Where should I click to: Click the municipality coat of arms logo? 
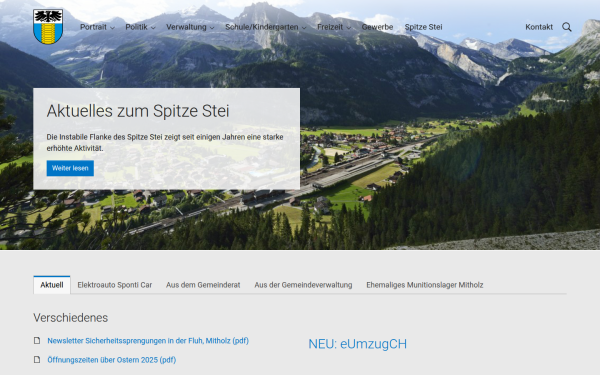pyautogui.click(x=48, y=27)
